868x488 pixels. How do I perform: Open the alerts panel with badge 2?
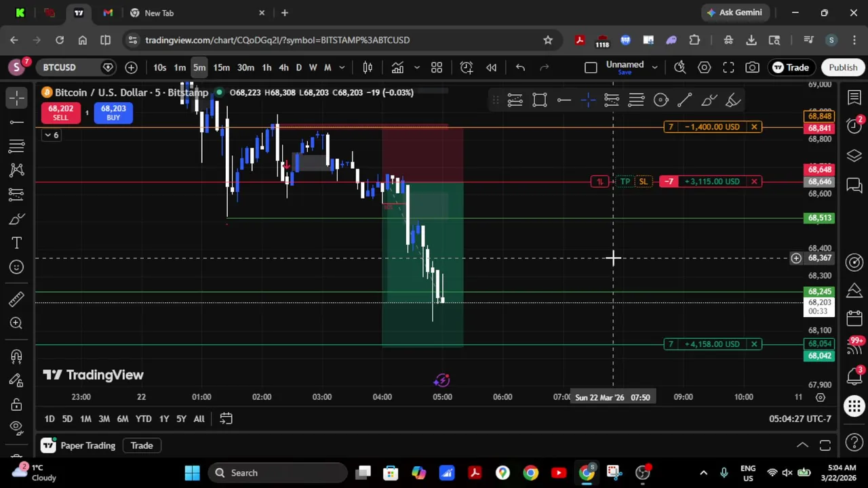[x=854, y=127]
